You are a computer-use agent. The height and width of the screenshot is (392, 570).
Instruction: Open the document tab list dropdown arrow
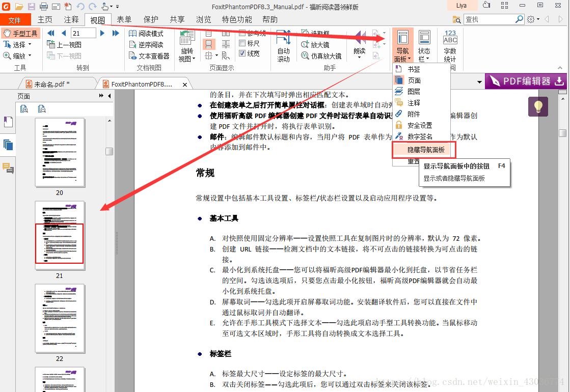(x=479, y=82)
